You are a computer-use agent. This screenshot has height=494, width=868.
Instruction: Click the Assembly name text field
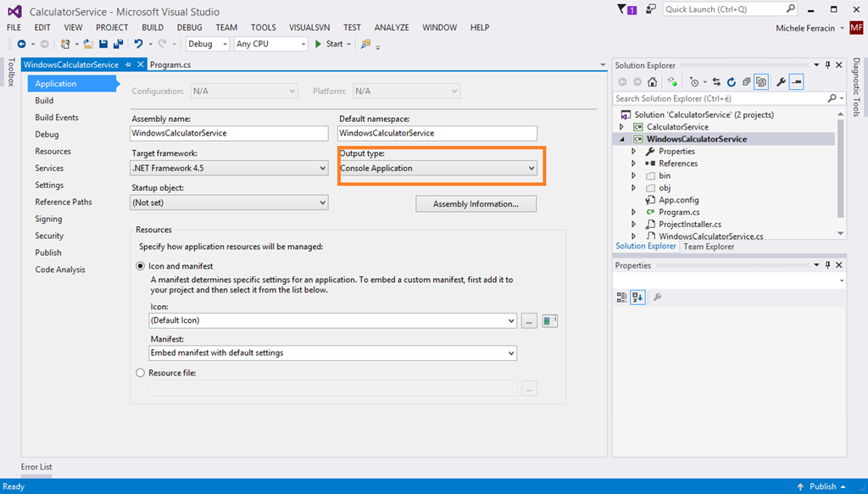[229, 133]
